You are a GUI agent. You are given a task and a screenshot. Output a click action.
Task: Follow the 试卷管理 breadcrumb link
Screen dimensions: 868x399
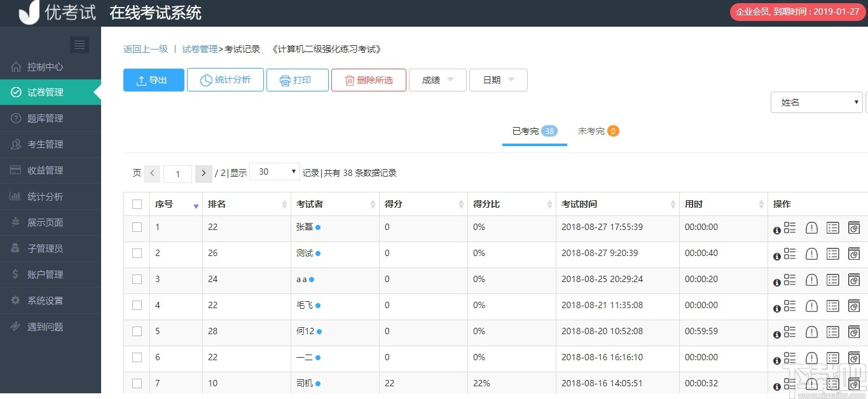tap(200, 49)
